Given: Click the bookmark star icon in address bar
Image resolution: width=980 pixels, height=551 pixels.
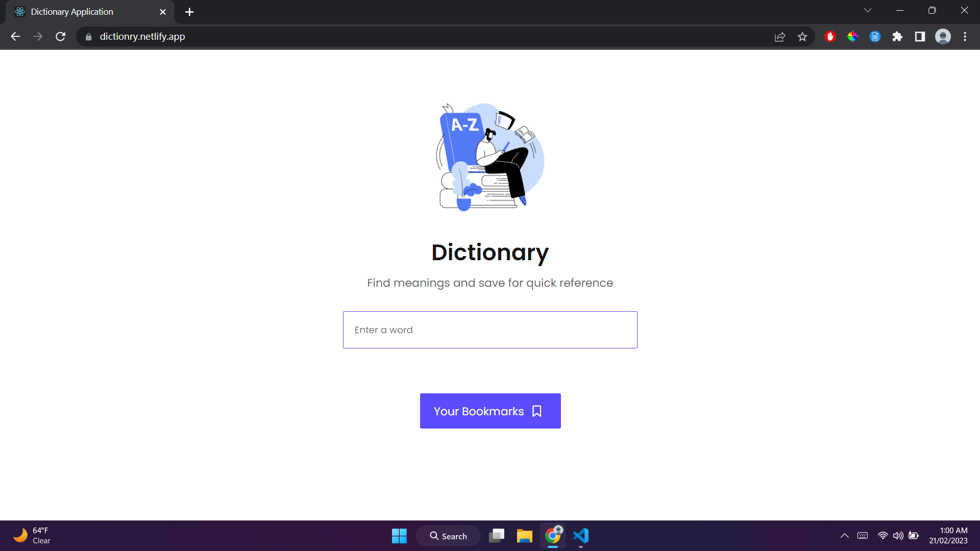Looking at the screenshot, I should click(802, 37).
